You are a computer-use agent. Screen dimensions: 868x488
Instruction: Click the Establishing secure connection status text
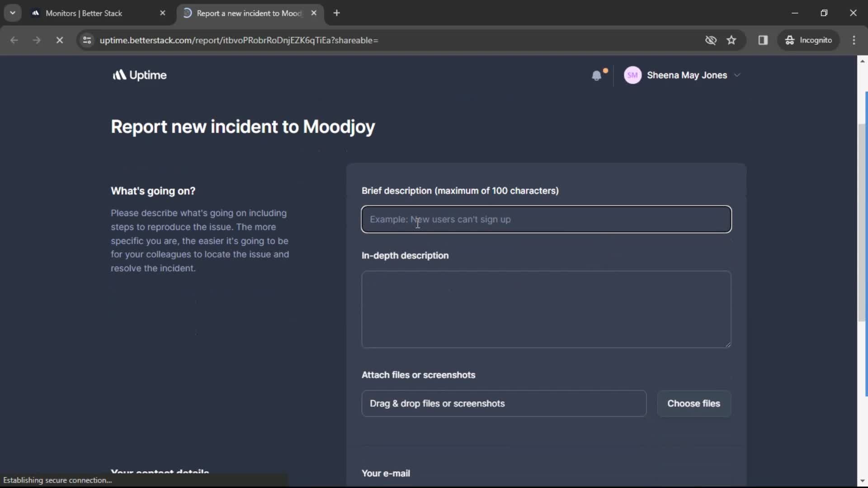tap(57, 480)
